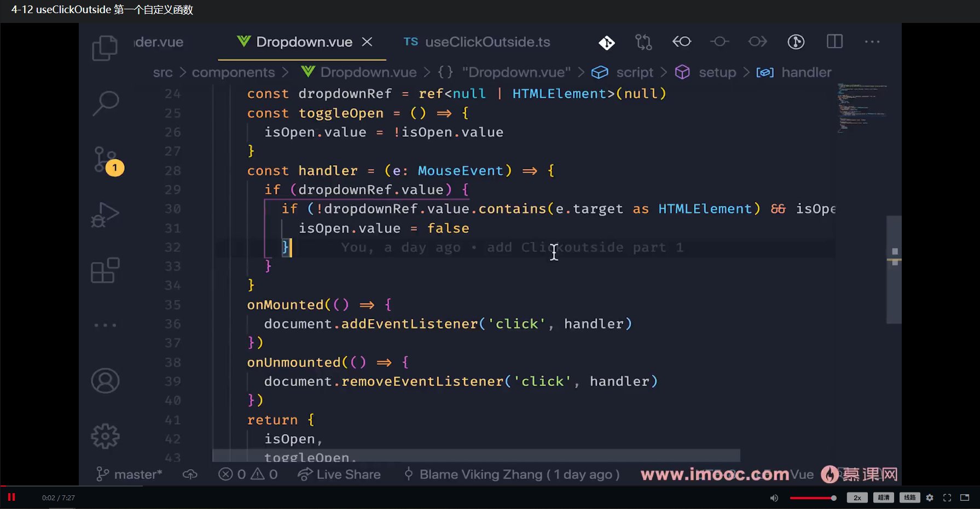Screen dimensions: 980x509
Task: Open next revision arrow icon in editor toolbar
Action: pos(758,42)
